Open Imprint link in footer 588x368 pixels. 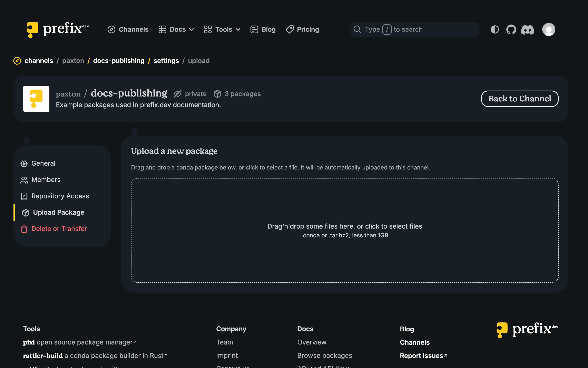point(227,356)
